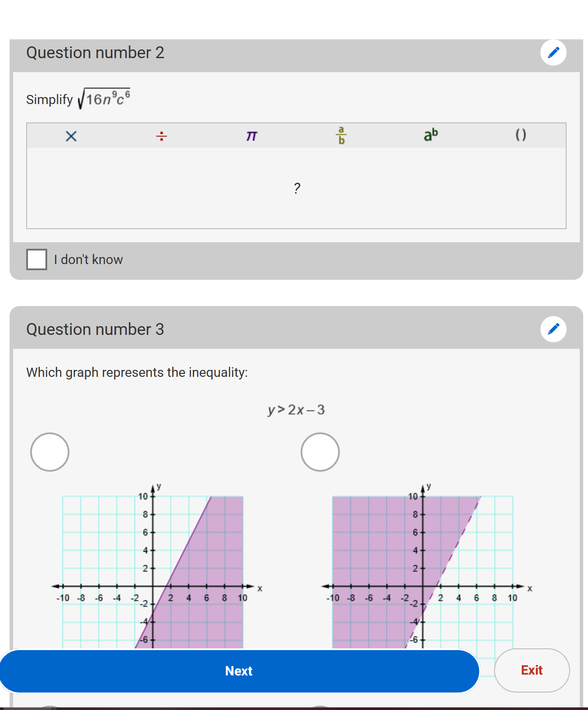
Task: Check the I don't know box
Action: [37, 259]
